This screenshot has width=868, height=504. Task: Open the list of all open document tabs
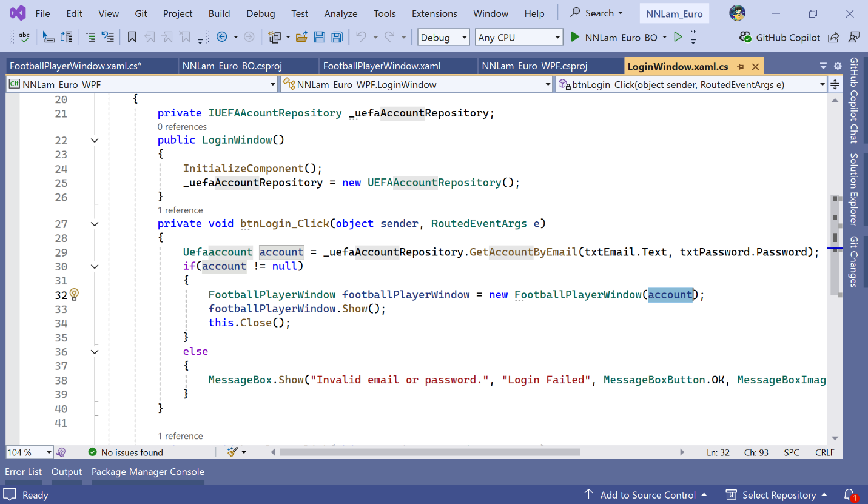[x=823, y=66]
